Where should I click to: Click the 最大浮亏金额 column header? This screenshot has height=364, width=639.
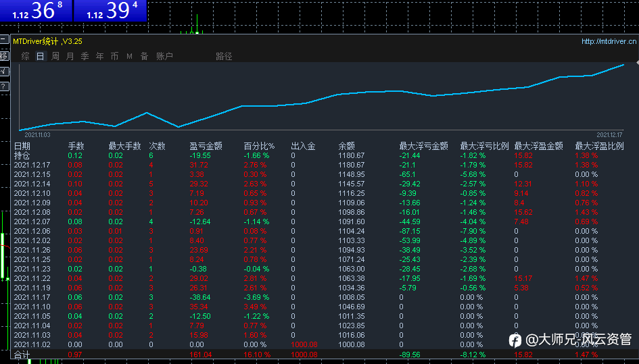click(x=424, y=146)
